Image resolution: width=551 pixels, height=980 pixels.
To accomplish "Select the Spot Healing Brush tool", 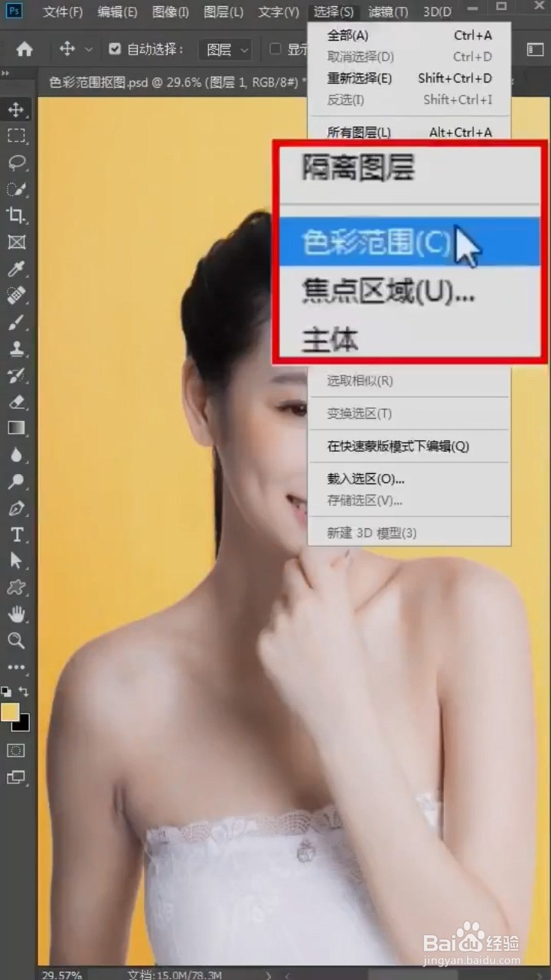I will point(16,295).
